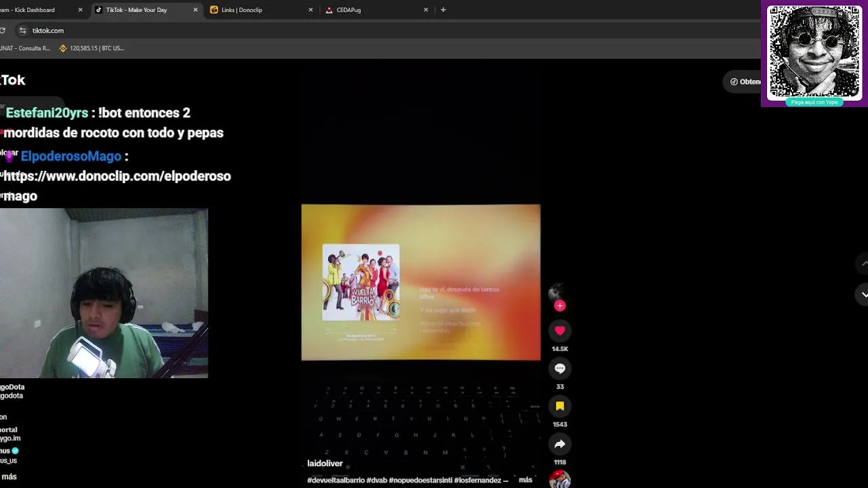Viewport: 868px width, 488px height.
Task: Like the video with the heart icon
Action: 559,331
